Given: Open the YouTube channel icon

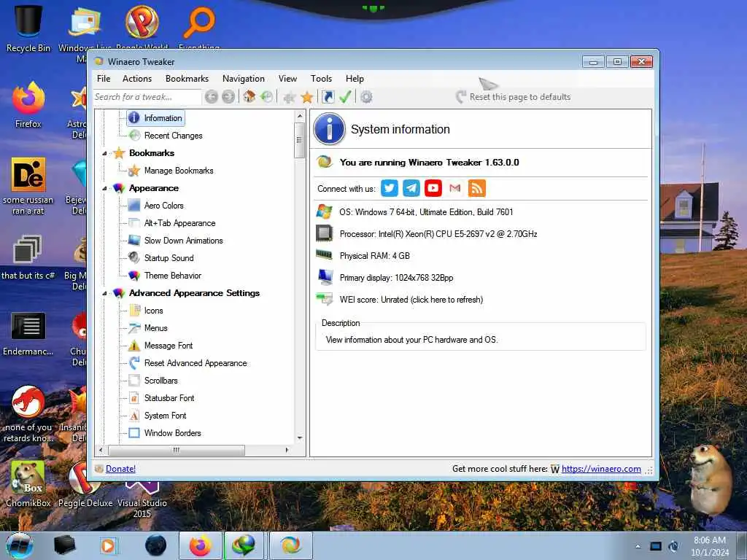Looking at the screenshot, I should pos(433,188).
